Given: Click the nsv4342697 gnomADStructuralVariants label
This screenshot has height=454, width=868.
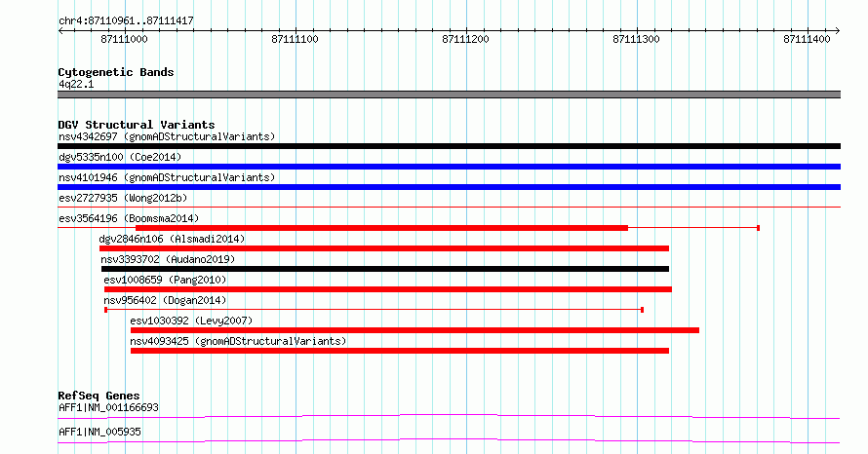Looking at the screenshot, I should (167, 136).
